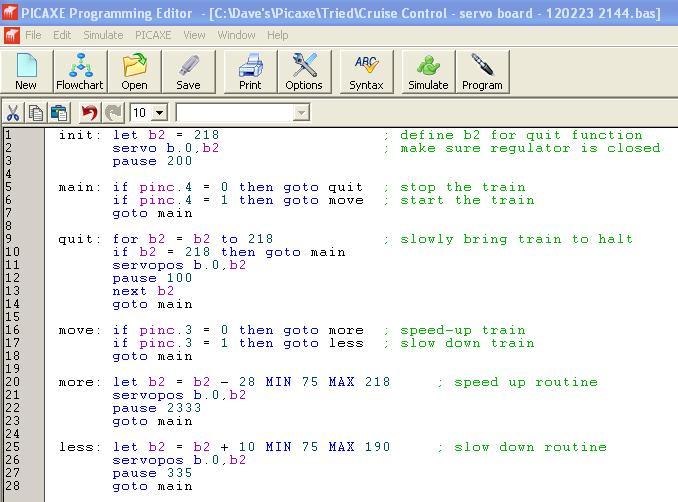Click 'goto move' in line 6
This screenshot has height=502, width=678.
[x=323, y=200]
